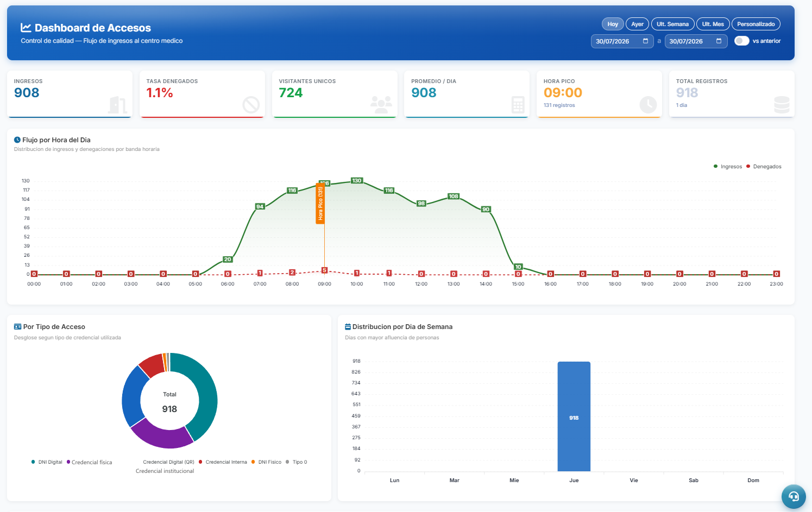Click the door icon in the INGRESOS card

point(117,105)
